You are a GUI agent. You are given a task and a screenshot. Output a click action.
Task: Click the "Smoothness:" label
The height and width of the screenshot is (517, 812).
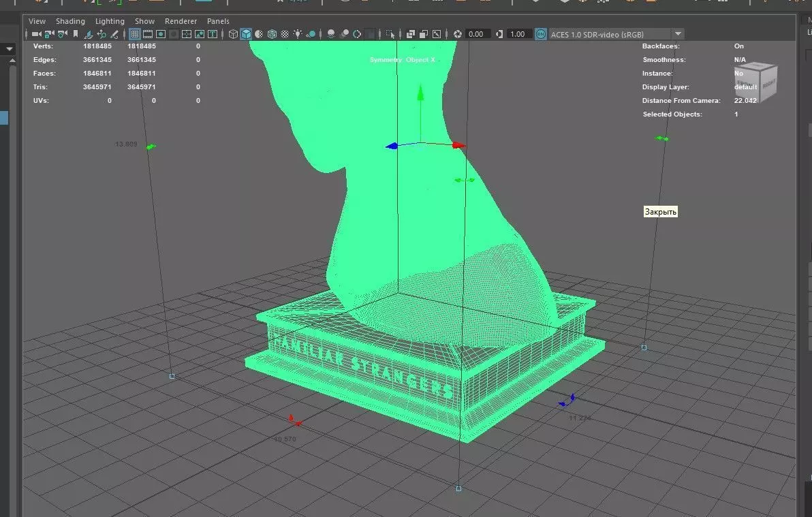click(664, 59)
